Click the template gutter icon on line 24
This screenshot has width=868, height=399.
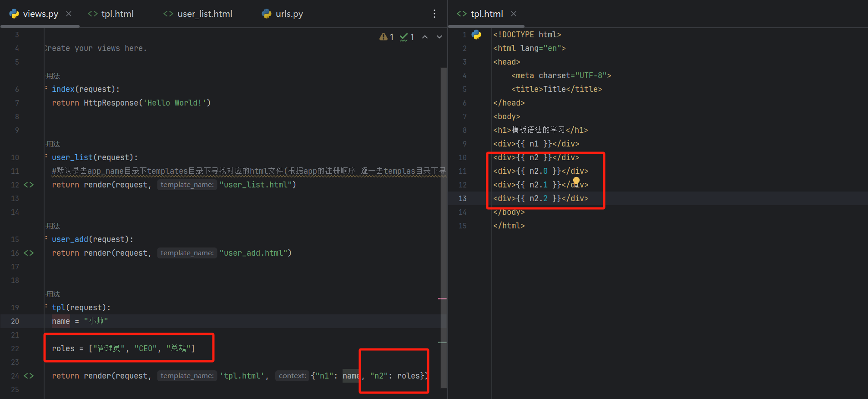pos(29,376)
